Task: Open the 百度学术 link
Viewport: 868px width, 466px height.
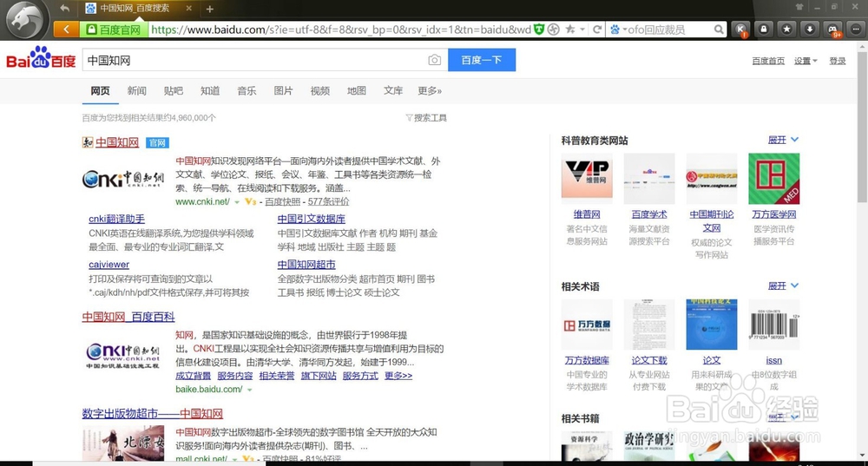Action: [649, 214]
